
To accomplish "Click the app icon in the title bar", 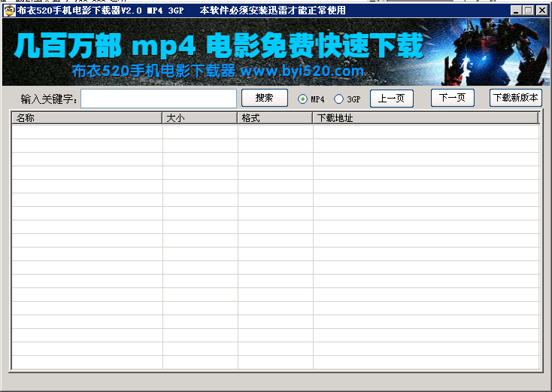I will [9, 11].
